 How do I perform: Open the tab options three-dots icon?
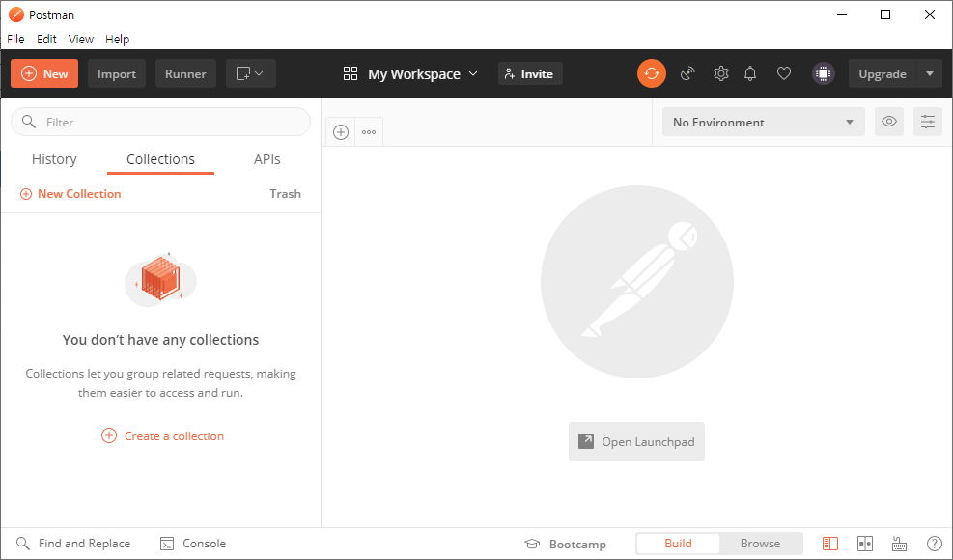coord(368,132)
